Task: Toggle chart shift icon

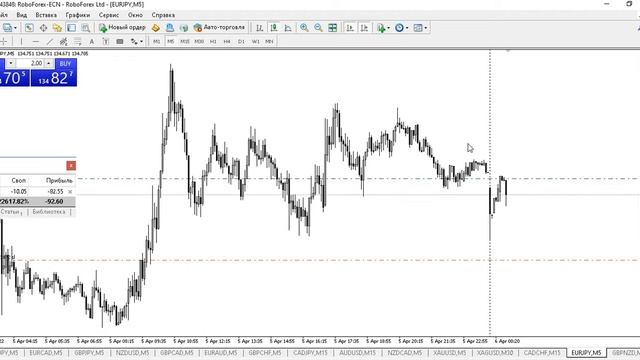Action: coord(364,28)
